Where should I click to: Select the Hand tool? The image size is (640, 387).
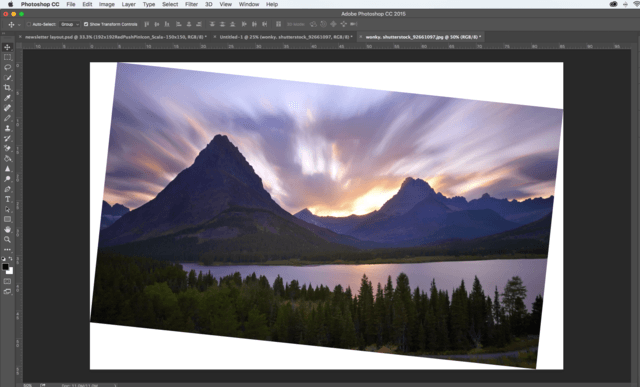point(7,229)
